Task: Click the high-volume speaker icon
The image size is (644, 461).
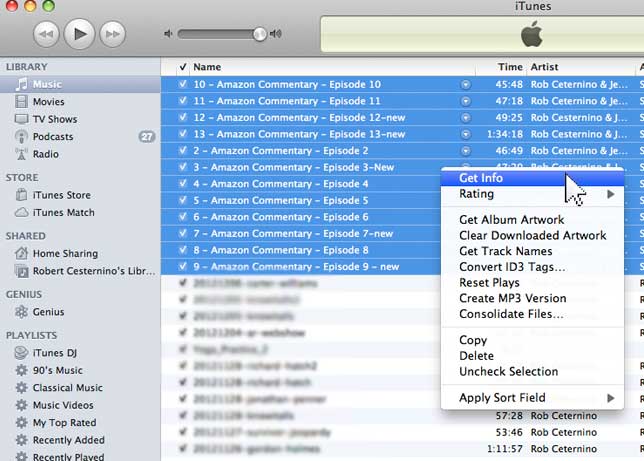Action: point(276,34)
